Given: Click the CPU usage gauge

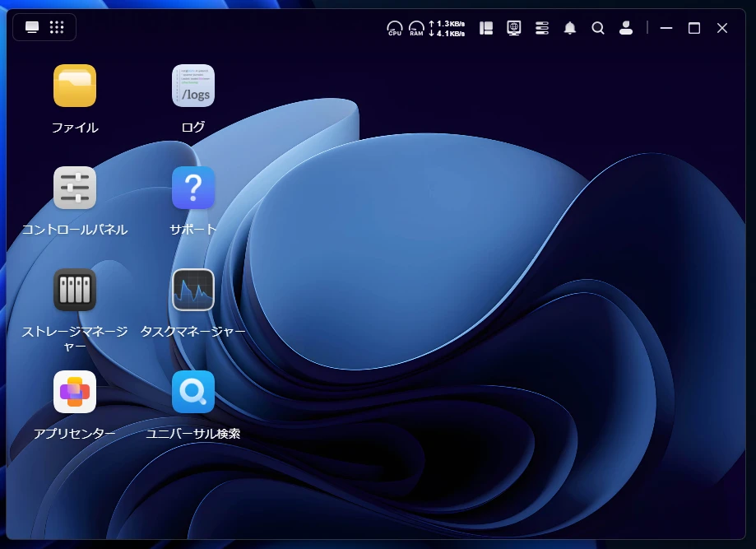Looking at the screenshot, I should (395, 29).
